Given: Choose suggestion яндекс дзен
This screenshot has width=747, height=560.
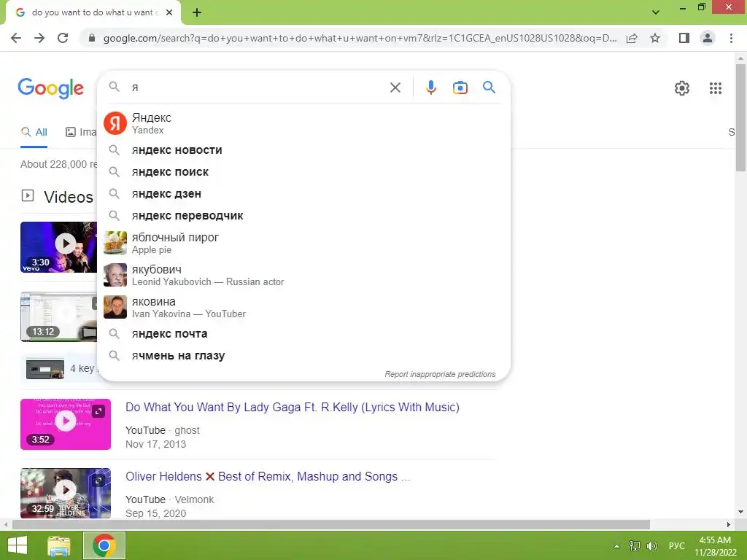Looking at the screenshot, I should click(304, 194).
